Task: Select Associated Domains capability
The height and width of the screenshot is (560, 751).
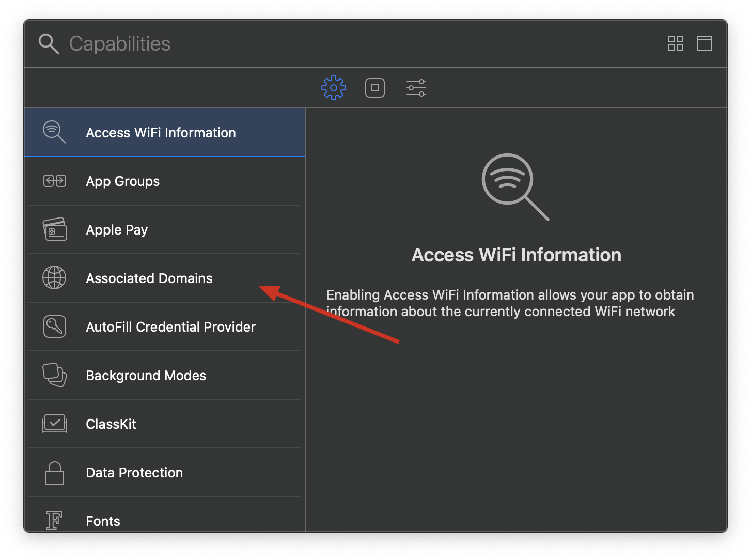Action: tap(149, 278)
